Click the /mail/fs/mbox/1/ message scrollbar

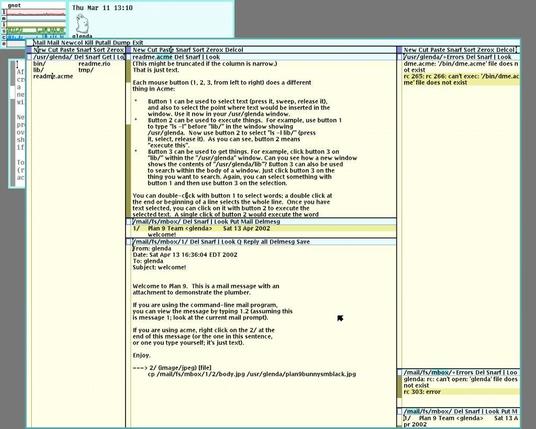click(x=129, y=336)
